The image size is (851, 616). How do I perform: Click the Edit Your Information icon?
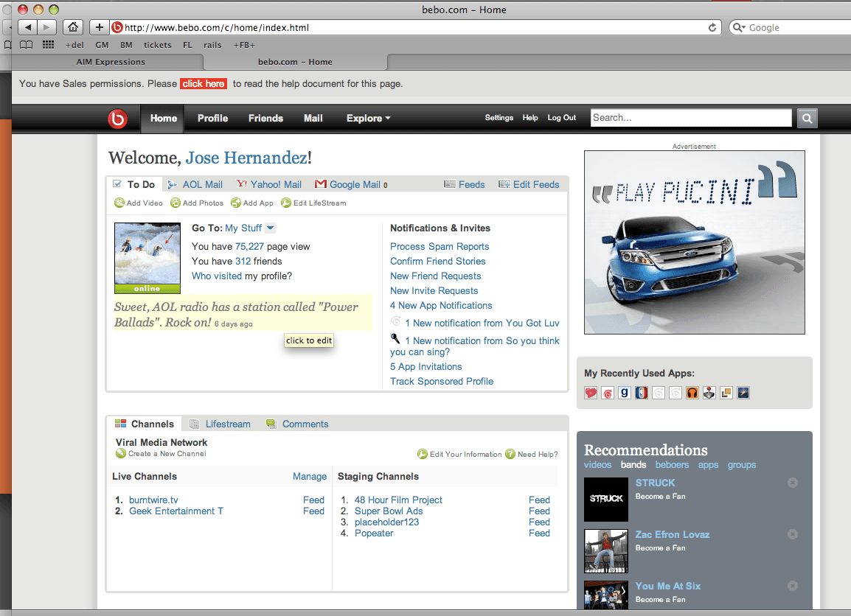[423, 454]
